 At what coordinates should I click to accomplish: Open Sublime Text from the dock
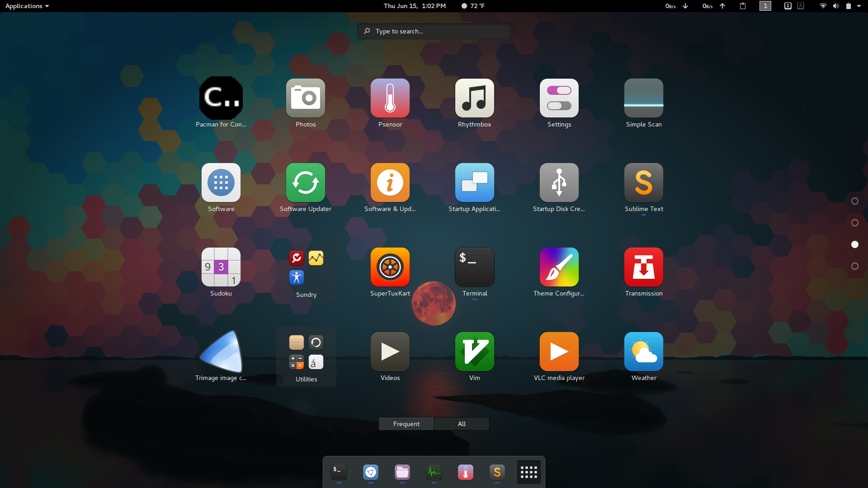click(x=497, y=472)
